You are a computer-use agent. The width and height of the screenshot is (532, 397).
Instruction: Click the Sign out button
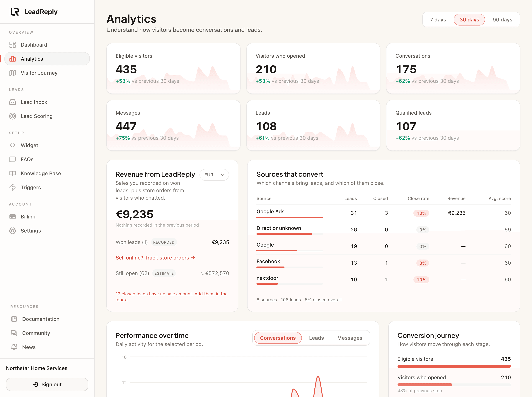click(x=47, y=384)
